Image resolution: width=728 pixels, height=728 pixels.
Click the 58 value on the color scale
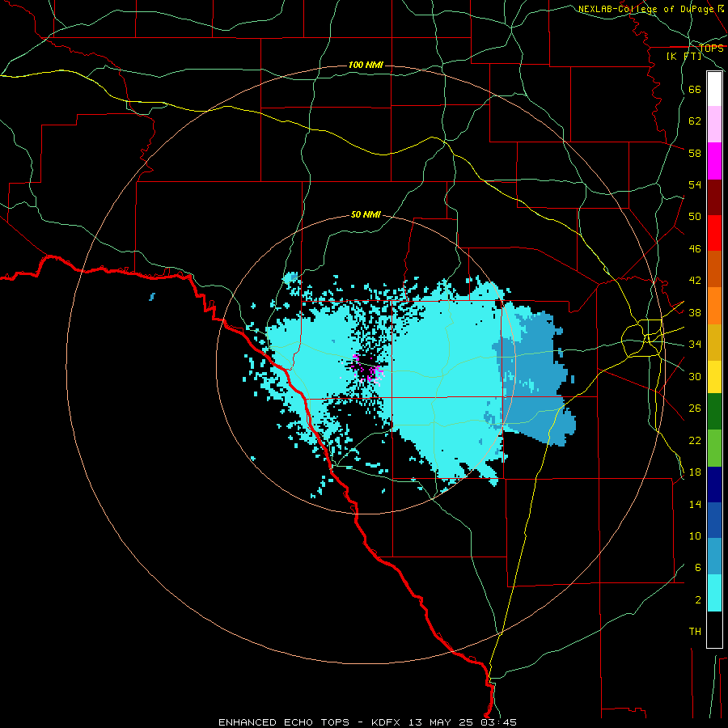point(695,153)
